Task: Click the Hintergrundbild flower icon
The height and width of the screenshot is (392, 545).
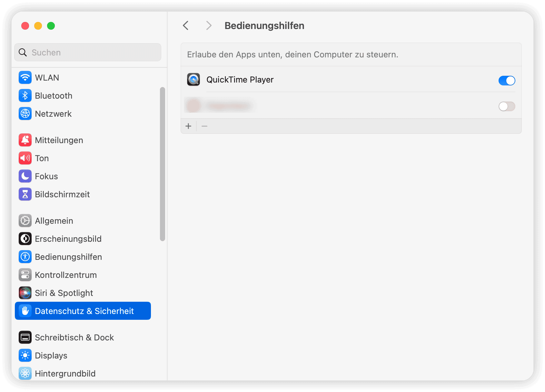Action: 25,373
